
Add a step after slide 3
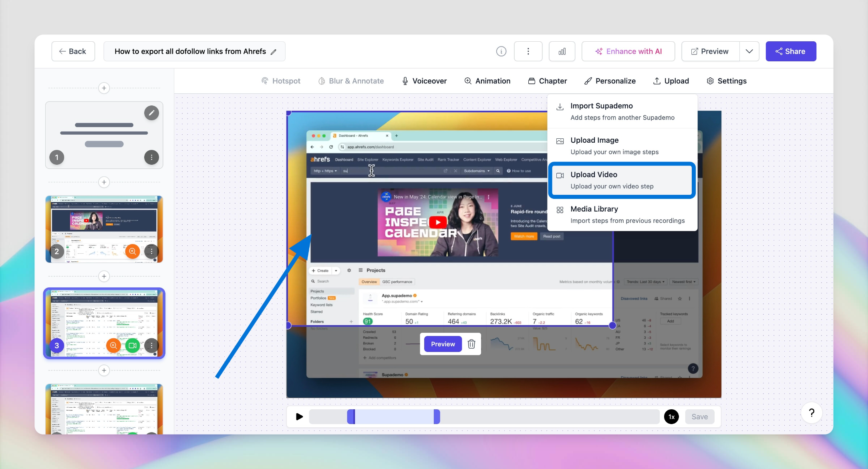tap(104, 370)
